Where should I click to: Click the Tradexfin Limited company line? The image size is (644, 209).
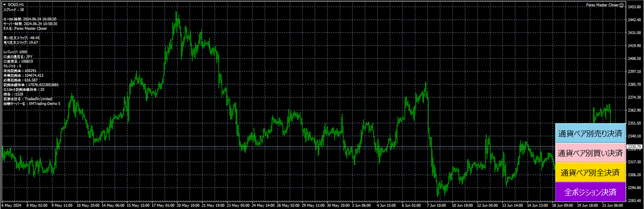28,99
